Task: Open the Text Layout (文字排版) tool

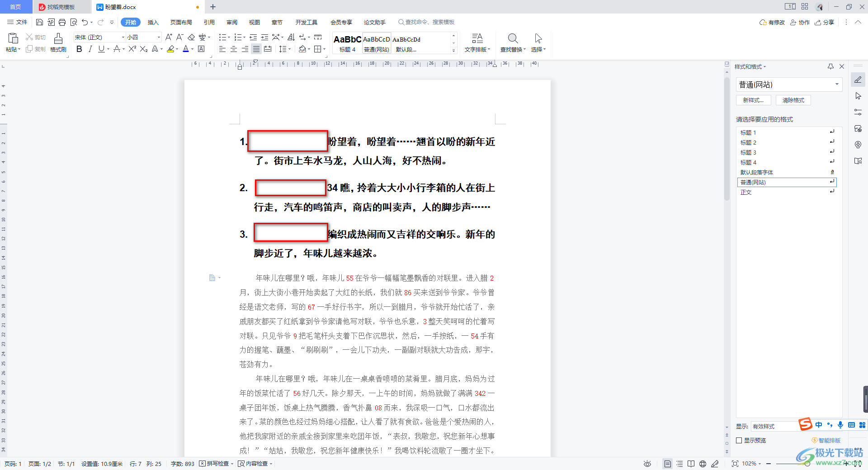Action: [477, 43]
